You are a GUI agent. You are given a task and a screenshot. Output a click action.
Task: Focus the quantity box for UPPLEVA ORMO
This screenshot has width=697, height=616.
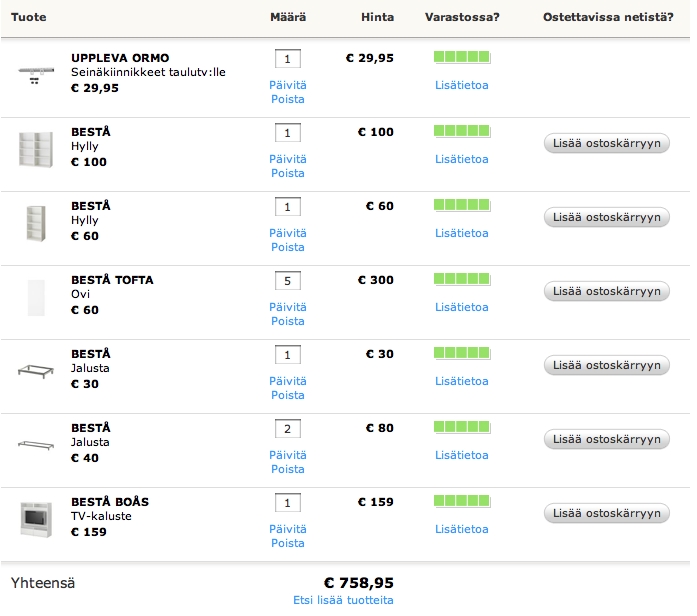click(287, 59)
